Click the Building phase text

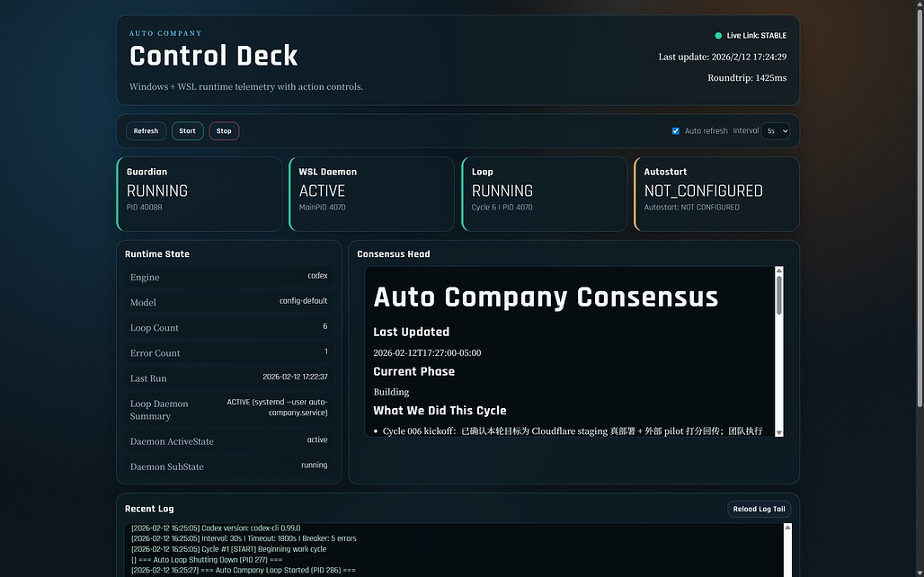coord(391,392)
